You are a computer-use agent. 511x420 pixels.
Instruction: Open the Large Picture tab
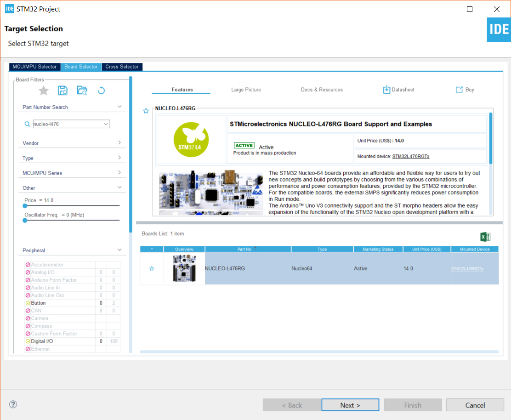tap(246, 90)
